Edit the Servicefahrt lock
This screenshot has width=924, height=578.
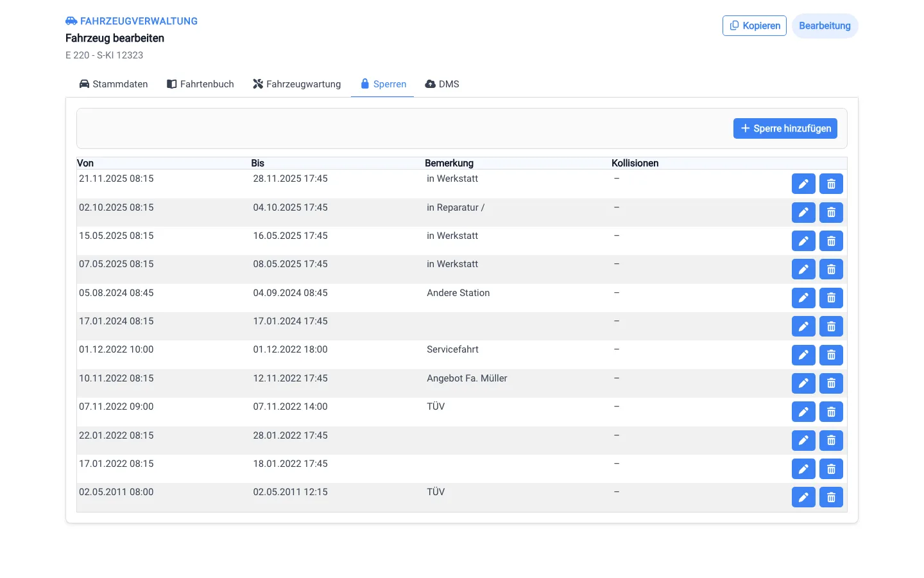coord(803,355)
